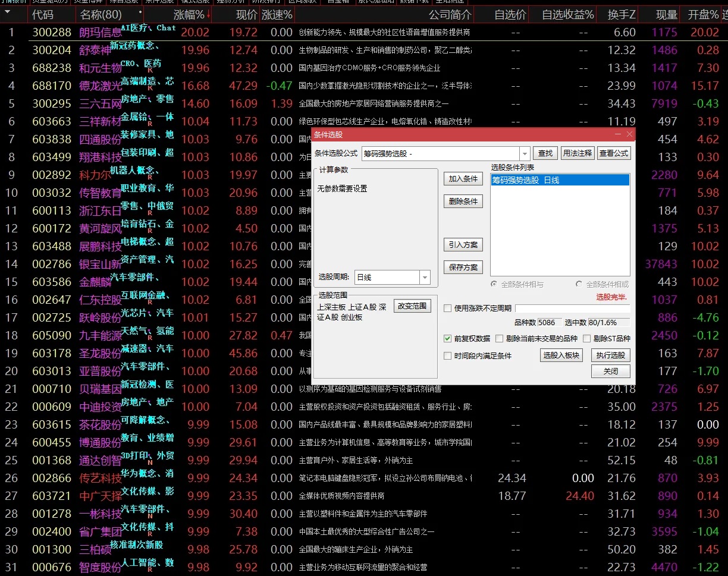Select 全部条件相与 radio button
The width and height of the screenshot is (728, 576).
[495, 284]
